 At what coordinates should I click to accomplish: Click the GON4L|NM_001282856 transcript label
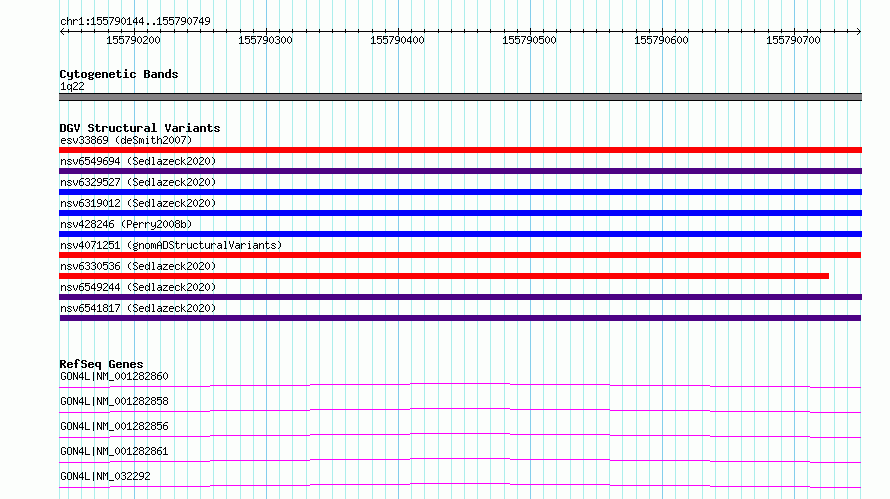(x=114, y=426)
